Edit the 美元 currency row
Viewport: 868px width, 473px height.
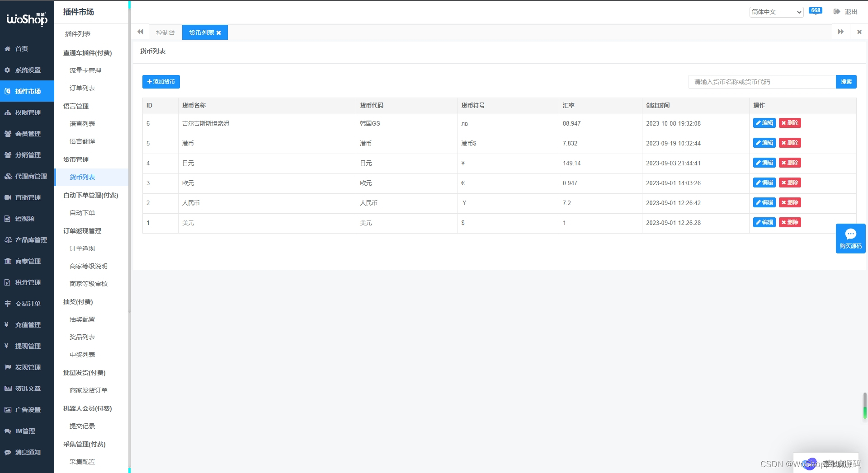pyautogui.click(x=764, y=222)
